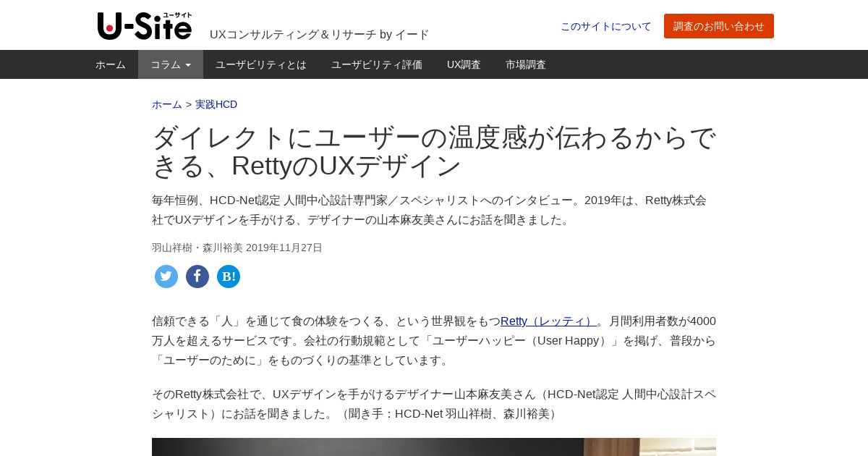This screenshot has width=868, height=456.
Task: Click the U-Site logo
Action: (x=145, y=26)
